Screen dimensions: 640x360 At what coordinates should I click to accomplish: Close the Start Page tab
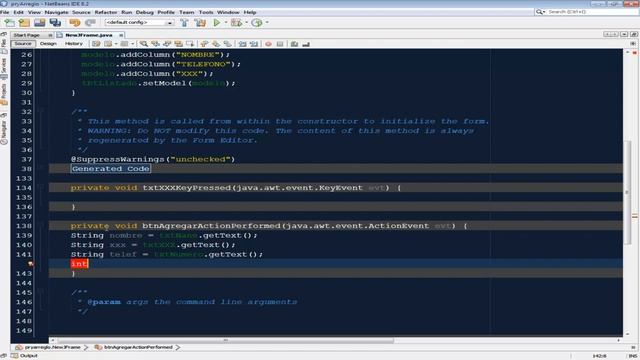[x=50, y=36]
